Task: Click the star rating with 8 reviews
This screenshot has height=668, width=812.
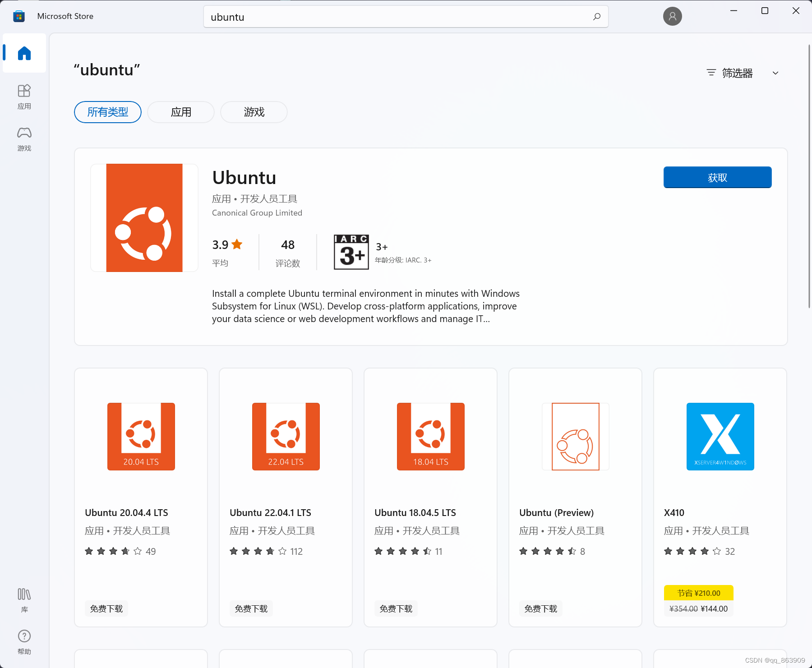Action: (x=552, y=551)
